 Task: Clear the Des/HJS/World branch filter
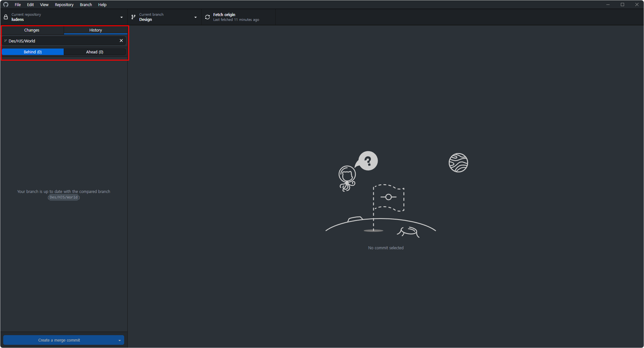click(x=121, y=41)
